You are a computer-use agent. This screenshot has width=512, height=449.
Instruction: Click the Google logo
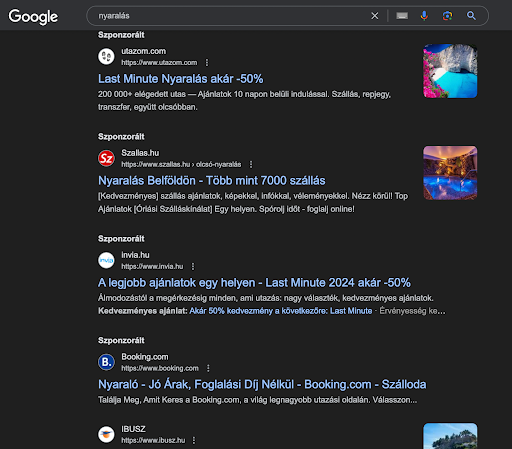click(x=33, y=17)
